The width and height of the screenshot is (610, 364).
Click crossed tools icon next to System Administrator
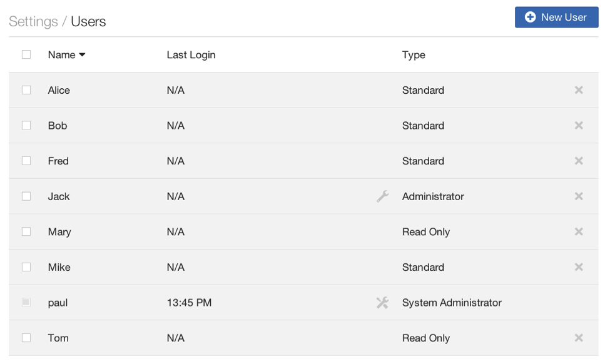pyautogui.click(x=382, y=303)
